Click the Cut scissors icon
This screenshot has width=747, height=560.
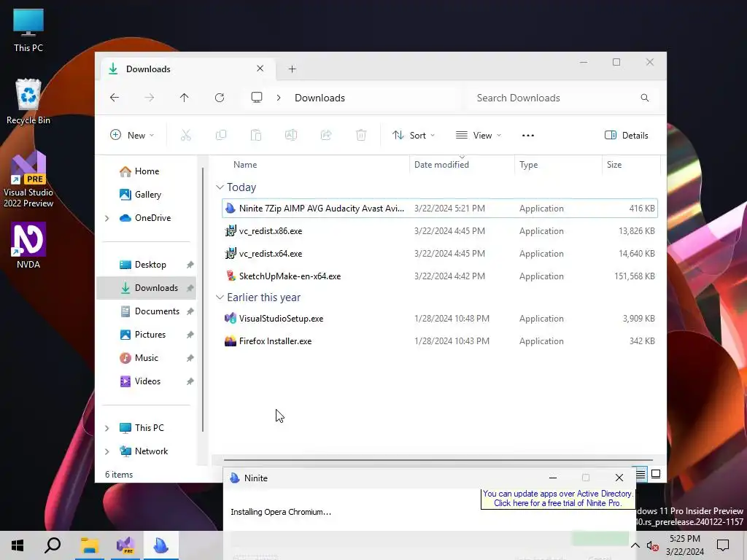pos(186,135)
